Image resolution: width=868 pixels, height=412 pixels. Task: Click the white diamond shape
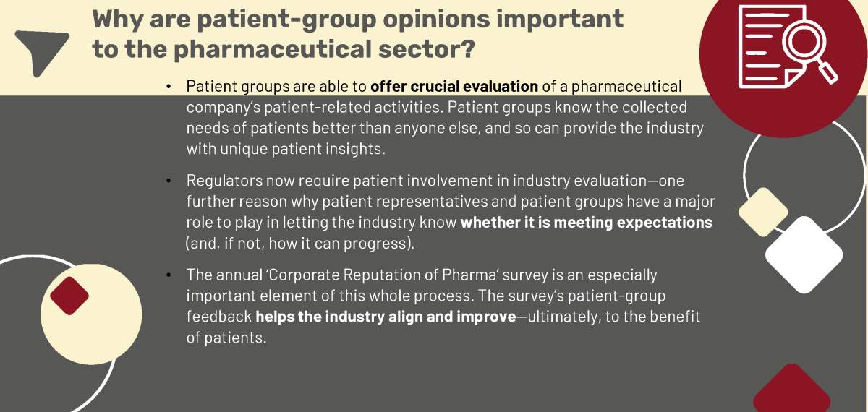[804, 255]
